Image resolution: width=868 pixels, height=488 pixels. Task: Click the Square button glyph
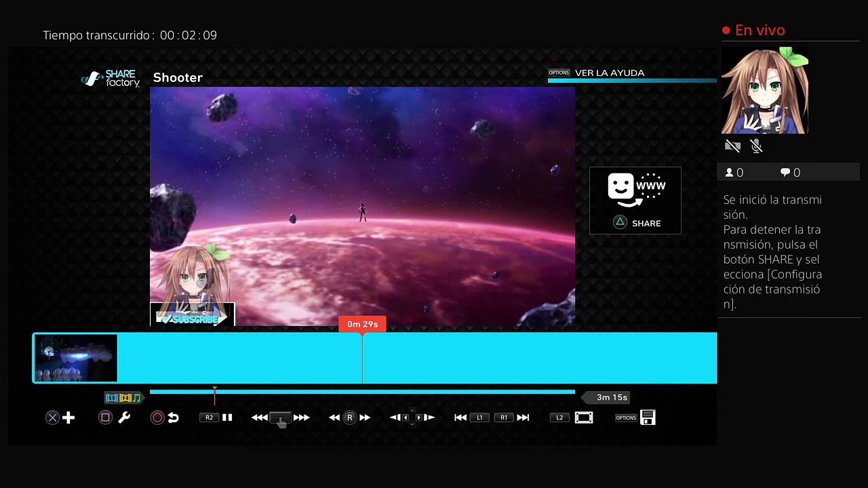tap(105, 418)
